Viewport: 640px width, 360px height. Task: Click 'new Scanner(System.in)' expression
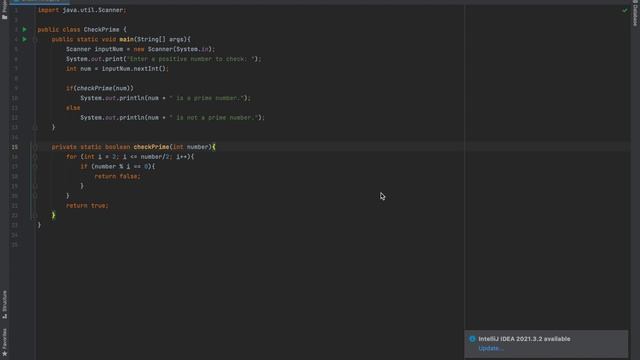(x=172, y=49)
